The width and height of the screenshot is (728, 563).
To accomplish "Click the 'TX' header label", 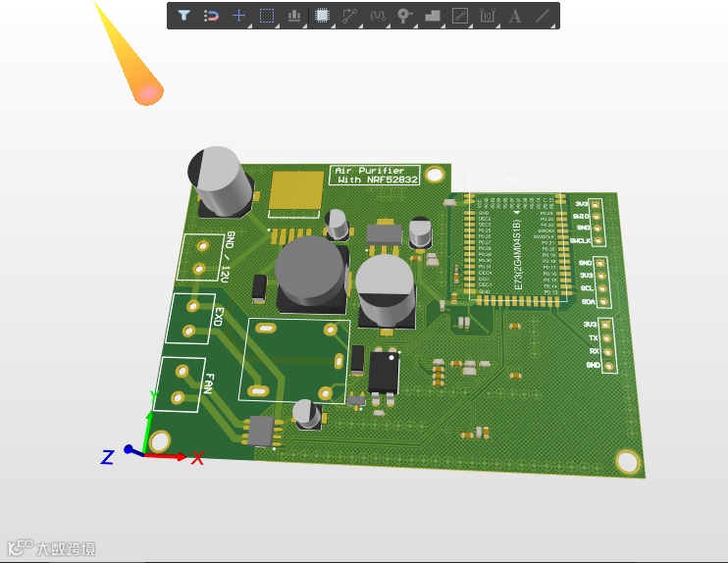I will (594, 337).
